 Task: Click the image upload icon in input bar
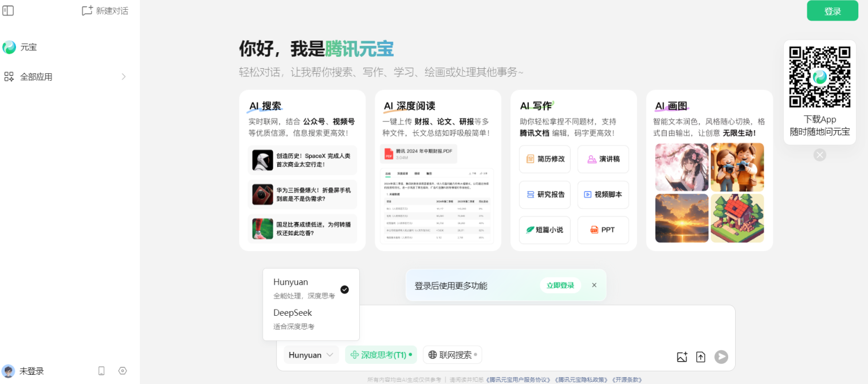[682, 356]
